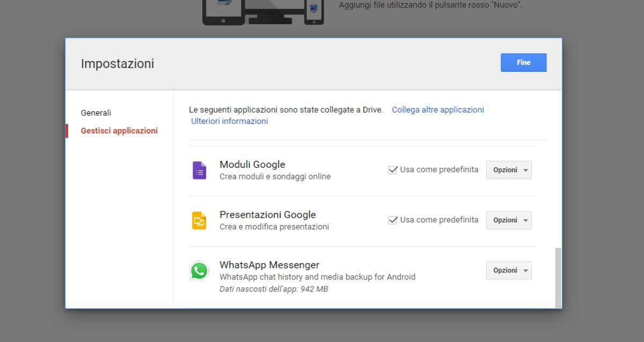The image size is (644, 342).
Task: Open the Collega altre applicazioni link
Action: coord(438,109)
